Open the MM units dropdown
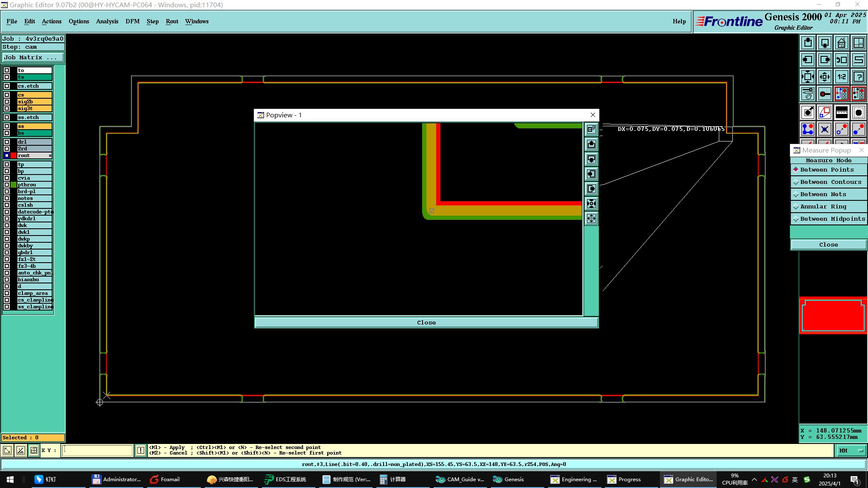This screenshot has width=868, height=488. click(851, 451)
